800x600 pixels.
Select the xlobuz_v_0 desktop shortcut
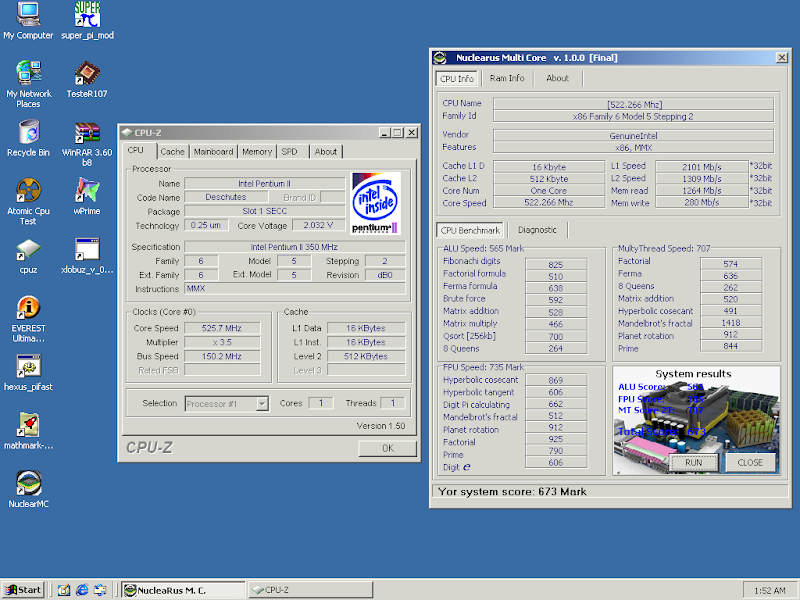[87, 256]
